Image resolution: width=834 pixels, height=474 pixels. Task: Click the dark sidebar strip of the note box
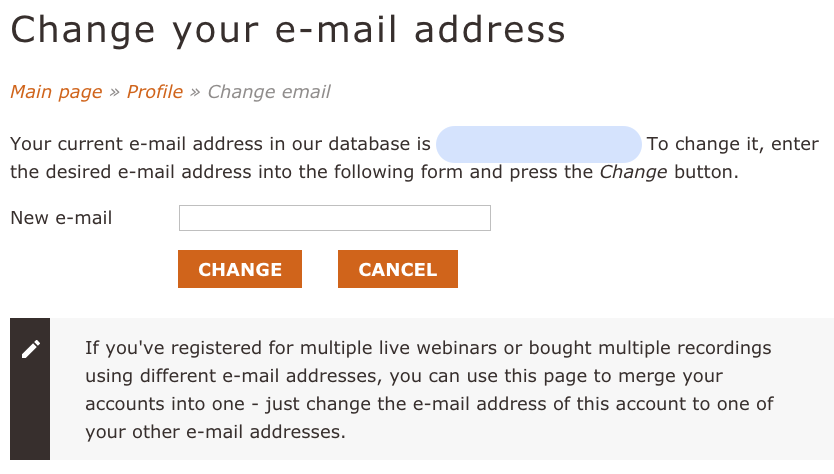click(30, 389)
